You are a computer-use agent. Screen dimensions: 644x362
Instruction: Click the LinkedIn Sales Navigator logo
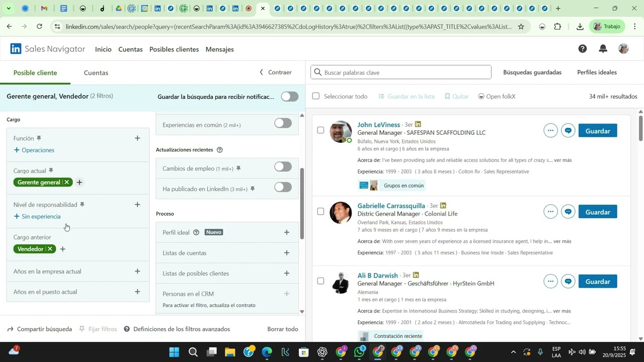pos(48,49)
